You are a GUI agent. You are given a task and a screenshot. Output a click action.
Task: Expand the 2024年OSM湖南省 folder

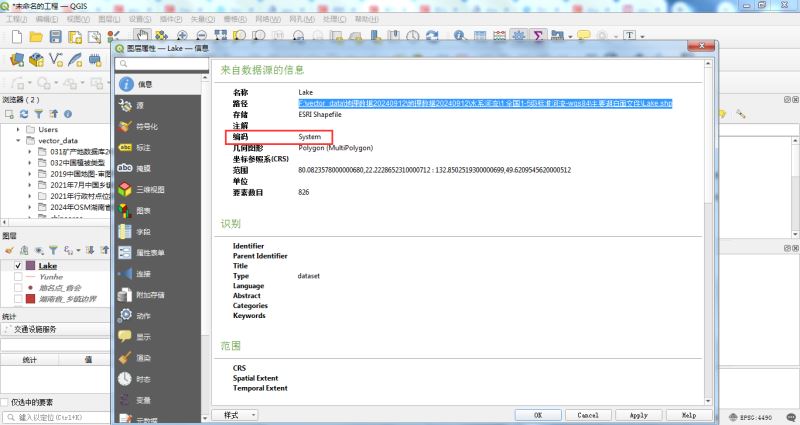pos(30,207)
